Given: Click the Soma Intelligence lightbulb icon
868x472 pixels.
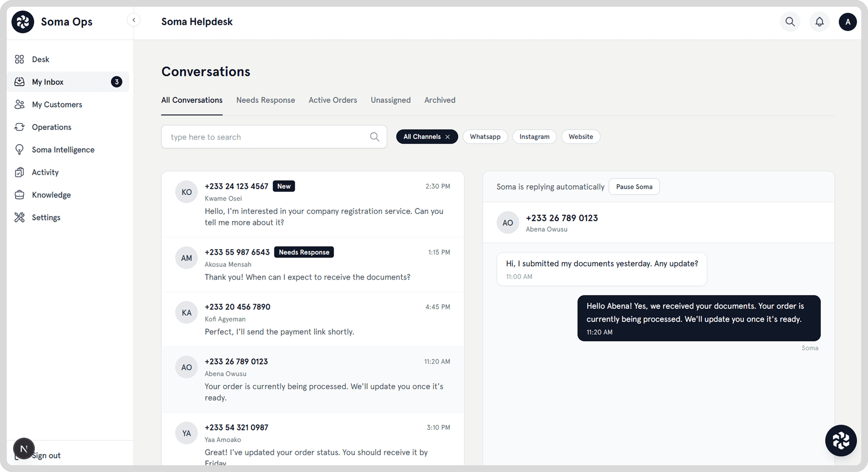Looking at the screenshot, I should click(x=19, y=150).
